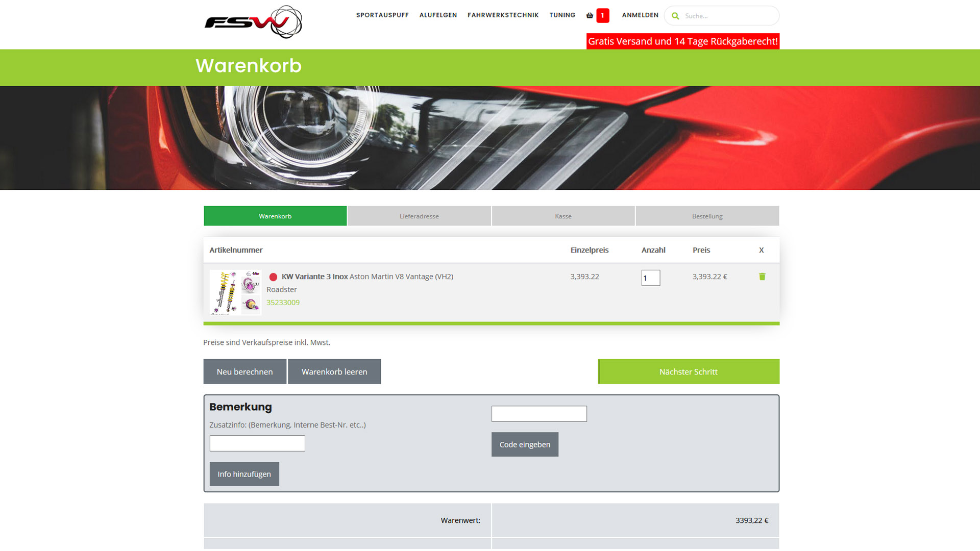Click the red availability dot
The height and width of the screenshot is (551, 980).
(x=273, y=277)
